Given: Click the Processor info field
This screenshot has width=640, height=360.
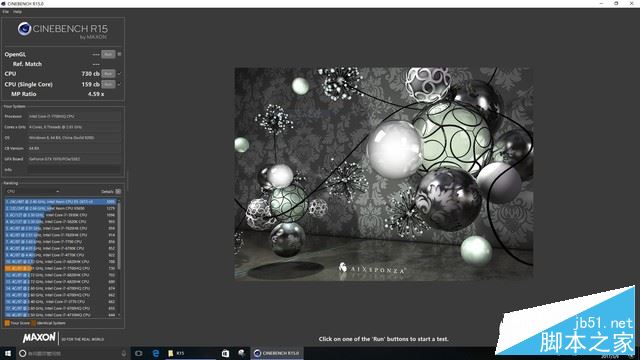Looking at the screenshot, I should pyautogui.click(x=74, y=116).
